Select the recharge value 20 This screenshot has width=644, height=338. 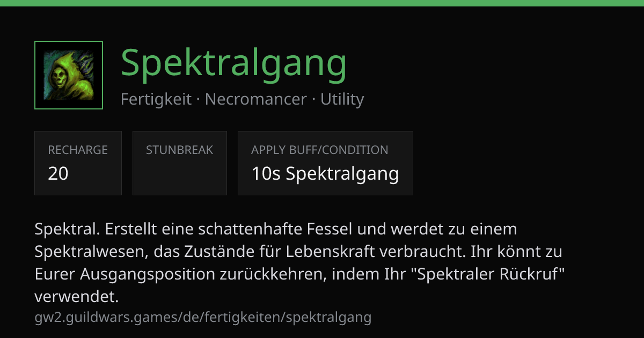click(58, 173)
